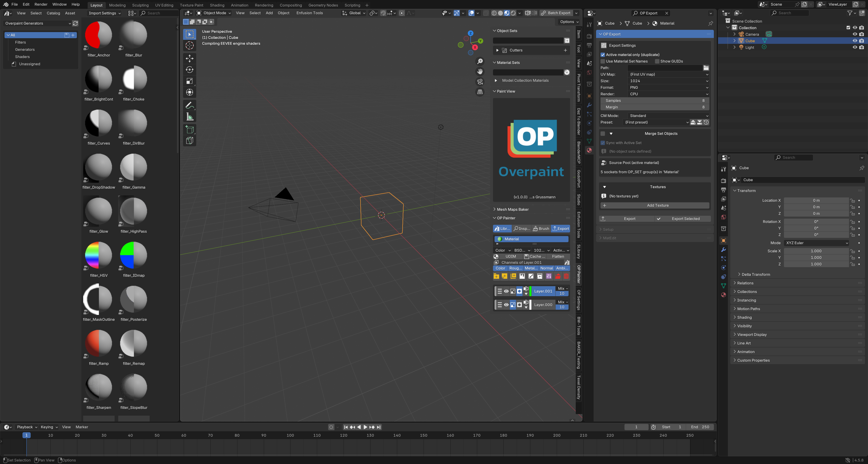The image size is (868, 464).
Task: Expand the Delta Transform section
Action: pyautogui.click(x=755, y=274)
